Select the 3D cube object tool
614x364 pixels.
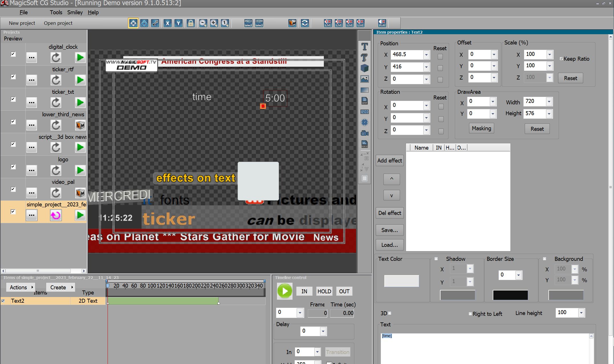pos(364,68)
